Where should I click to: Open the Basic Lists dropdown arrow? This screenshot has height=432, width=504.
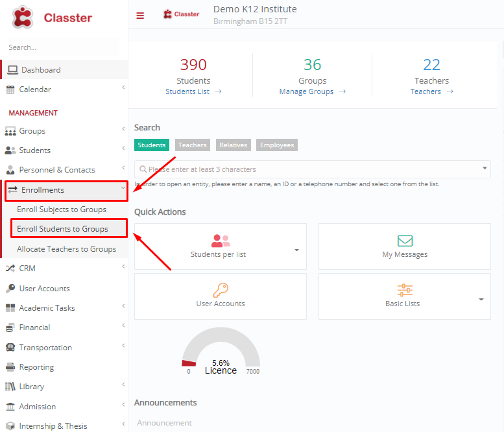(x=481, y=299)
